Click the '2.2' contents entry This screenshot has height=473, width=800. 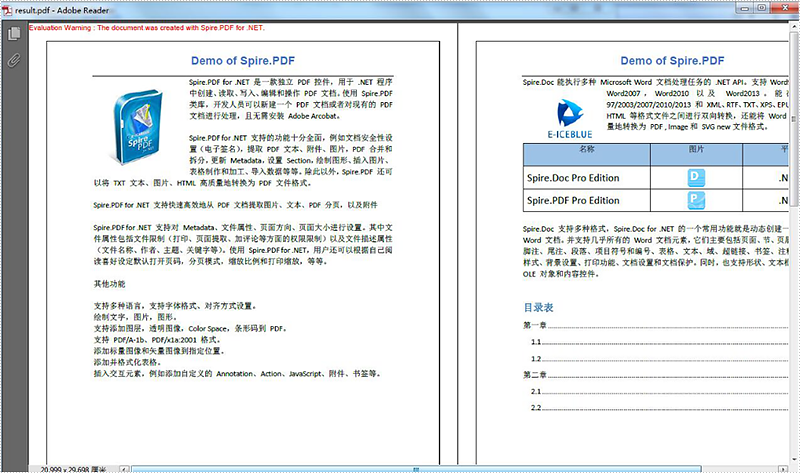click(x=660, y=408)
